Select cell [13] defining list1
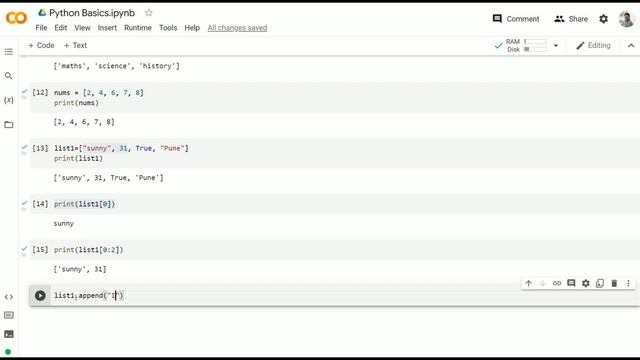 pyautogui.click(x=335, y=153)
